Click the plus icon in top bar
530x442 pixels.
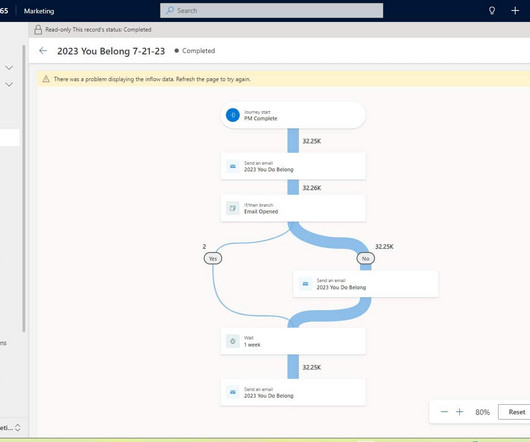[515, 10]
